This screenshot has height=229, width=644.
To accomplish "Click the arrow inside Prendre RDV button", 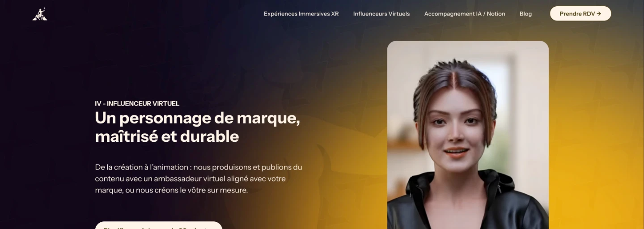I will click(599, 14).
